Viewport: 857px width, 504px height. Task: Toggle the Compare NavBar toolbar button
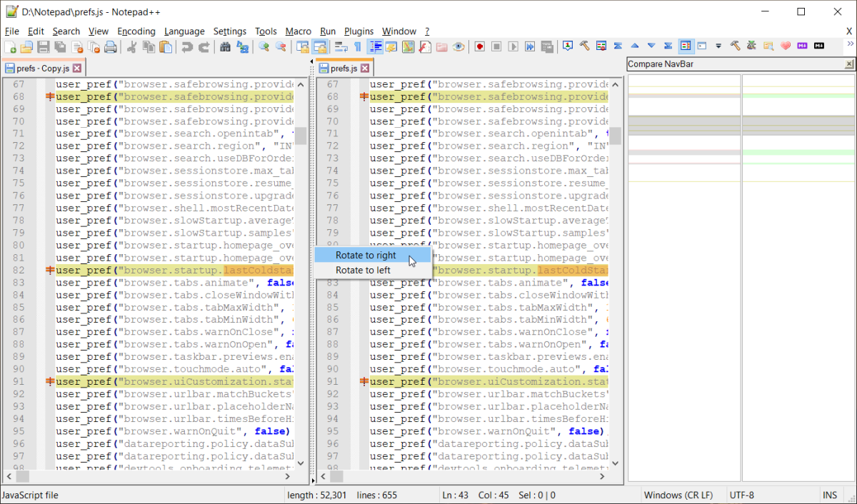pos(686,46)
